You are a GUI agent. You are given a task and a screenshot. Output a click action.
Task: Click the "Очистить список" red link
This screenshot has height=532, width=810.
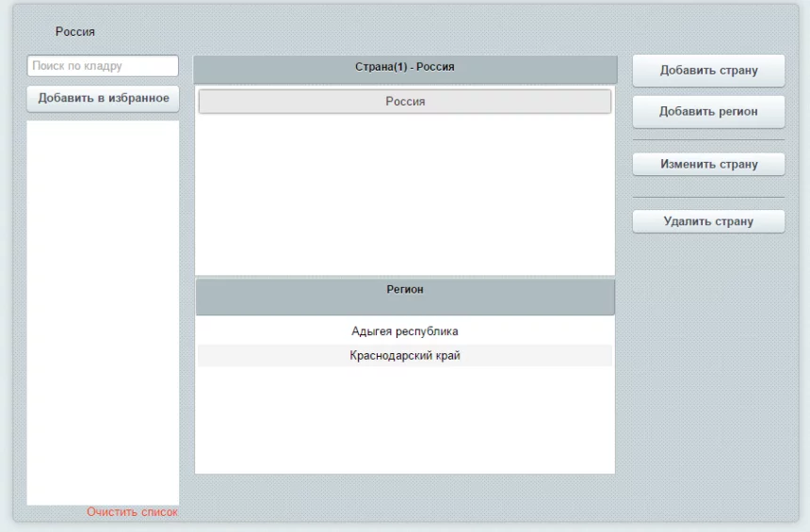pos(132,512)
